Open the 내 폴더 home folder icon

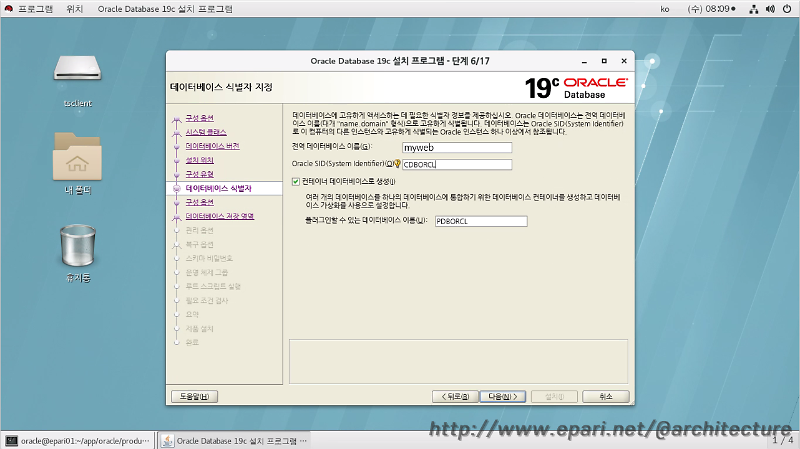tap(78, 156)
